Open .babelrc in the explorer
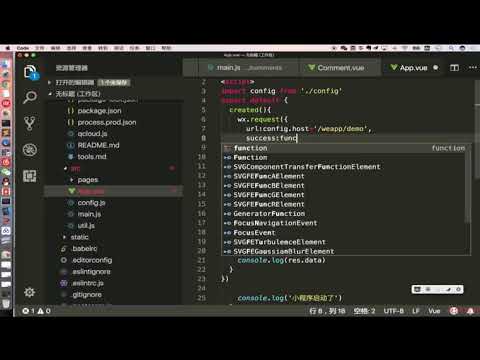The height and width of the screenshot is (360, 480). pos(84,249)
